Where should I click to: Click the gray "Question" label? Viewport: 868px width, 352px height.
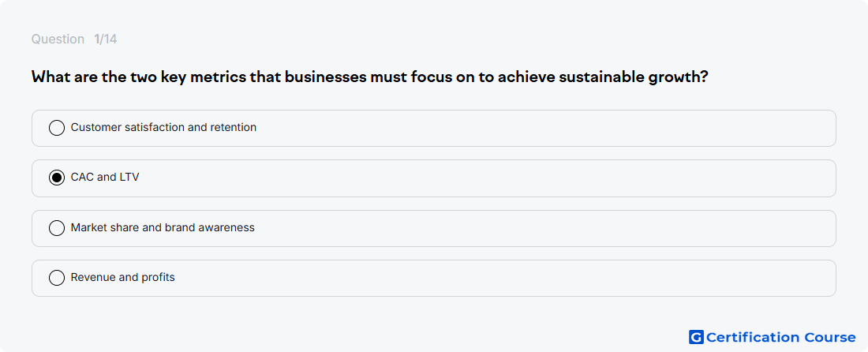[x=58, y=39]
